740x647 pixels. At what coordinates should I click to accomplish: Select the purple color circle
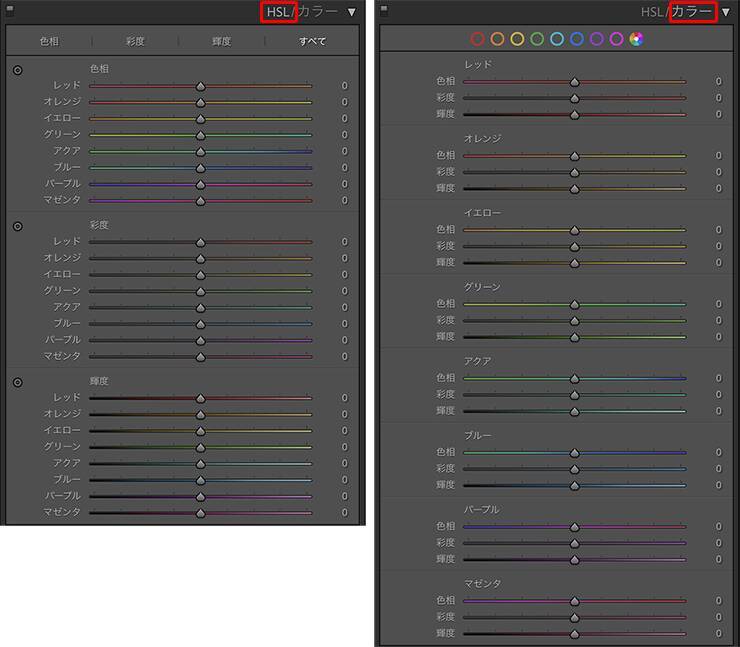point(597,39)
